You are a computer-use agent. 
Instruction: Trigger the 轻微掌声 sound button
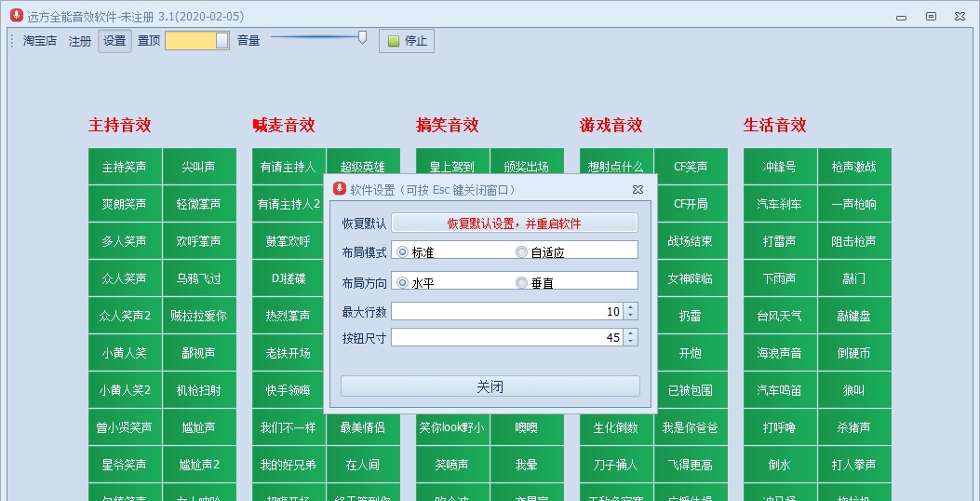coord(199,204)
